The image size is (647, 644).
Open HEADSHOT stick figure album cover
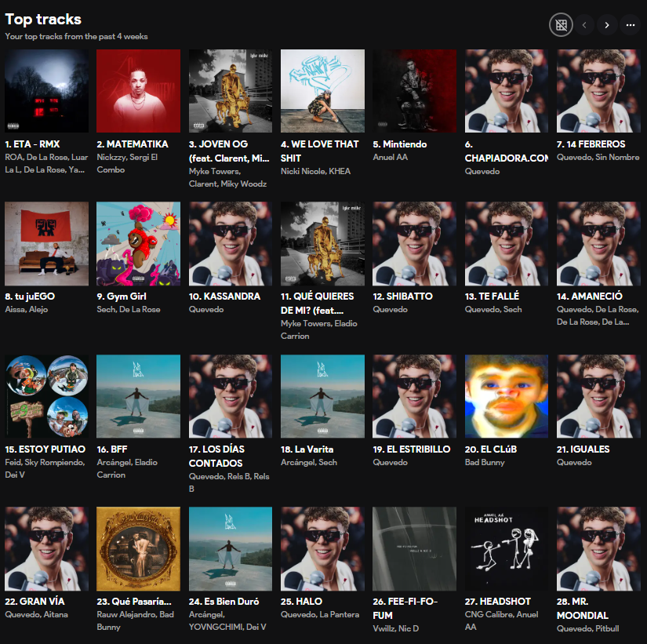507,548
